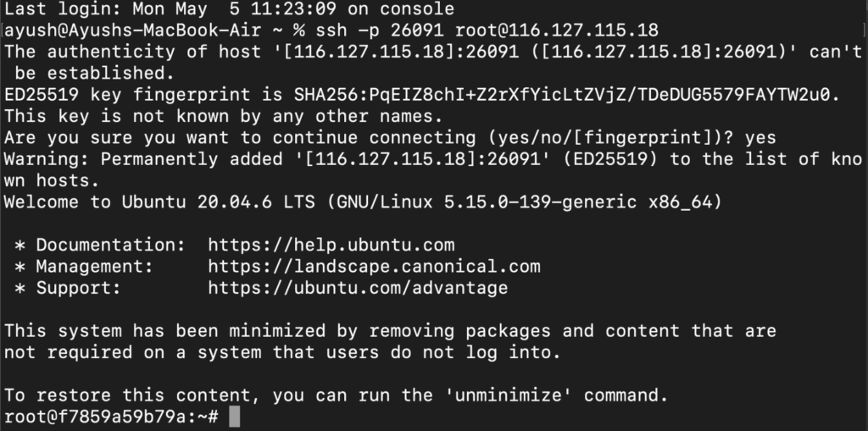
Task: Click the Last login timestamp line
Action: (229, 8)
